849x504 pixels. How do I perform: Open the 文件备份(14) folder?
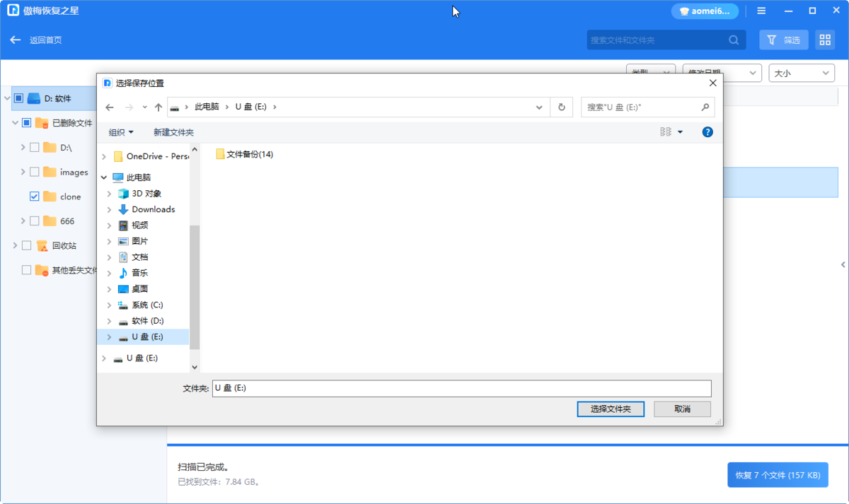(x=244, y=154)
